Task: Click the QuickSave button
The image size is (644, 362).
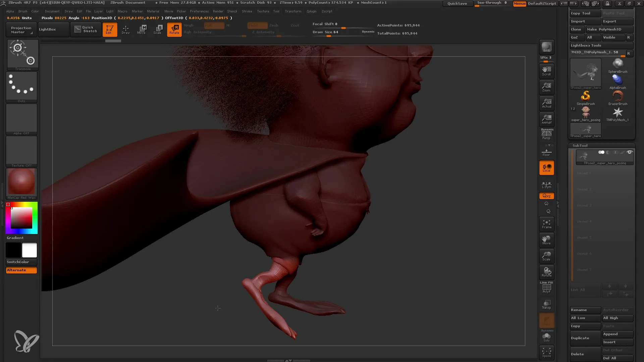Action: (457, 3)
